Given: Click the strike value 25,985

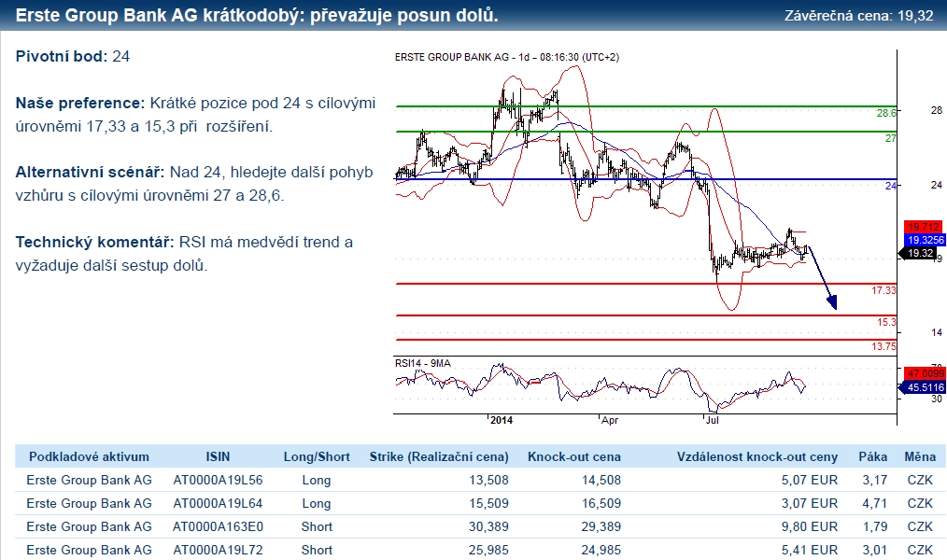Looking at the screenshot, I should click(488, 551).
